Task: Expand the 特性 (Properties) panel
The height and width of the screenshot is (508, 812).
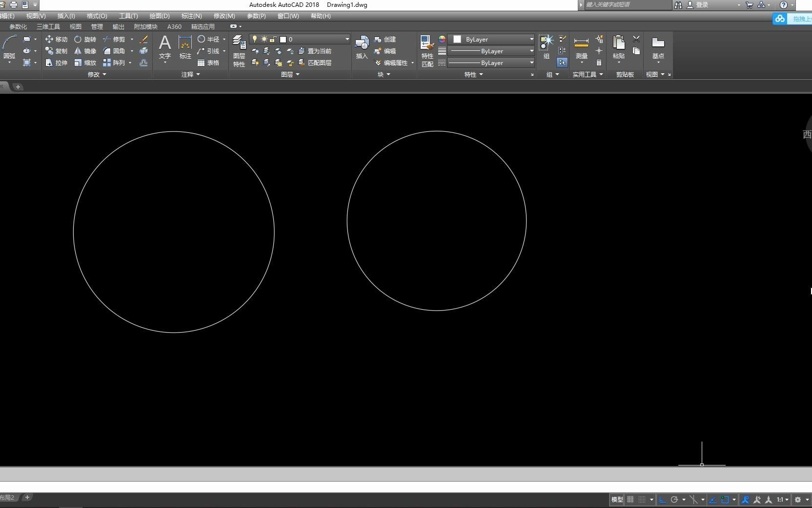Action: tap(474, 74)
